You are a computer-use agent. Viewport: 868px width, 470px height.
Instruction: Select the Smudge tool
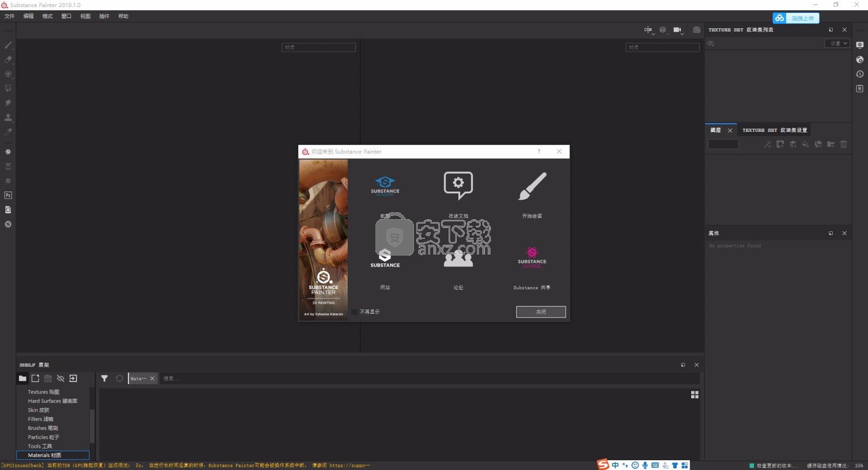tap(8, 103)
